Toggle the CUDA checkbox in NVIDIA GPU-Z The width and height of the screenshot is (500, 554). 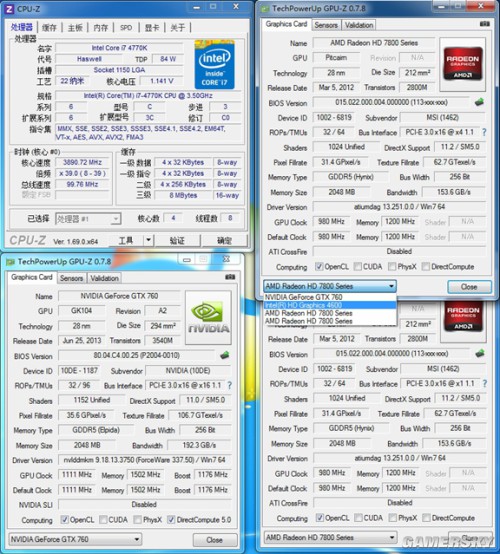(x=103, y=519)
